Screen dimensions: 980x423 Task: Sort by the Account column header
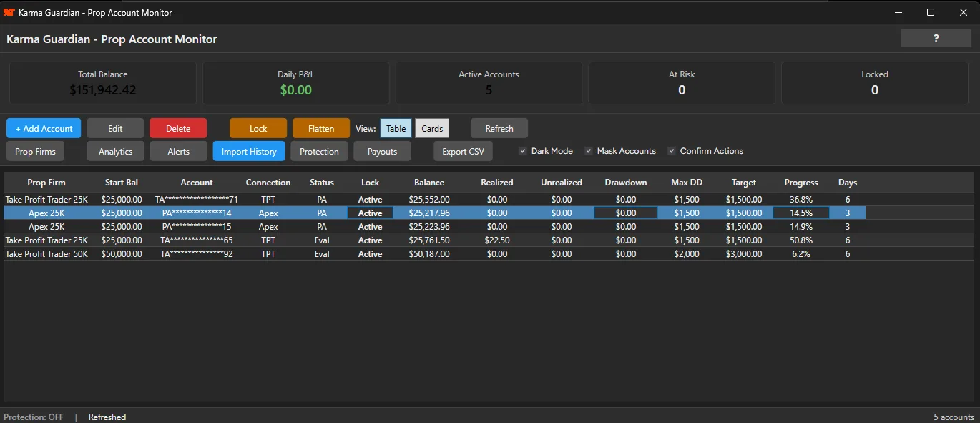[x=197, y=183]
